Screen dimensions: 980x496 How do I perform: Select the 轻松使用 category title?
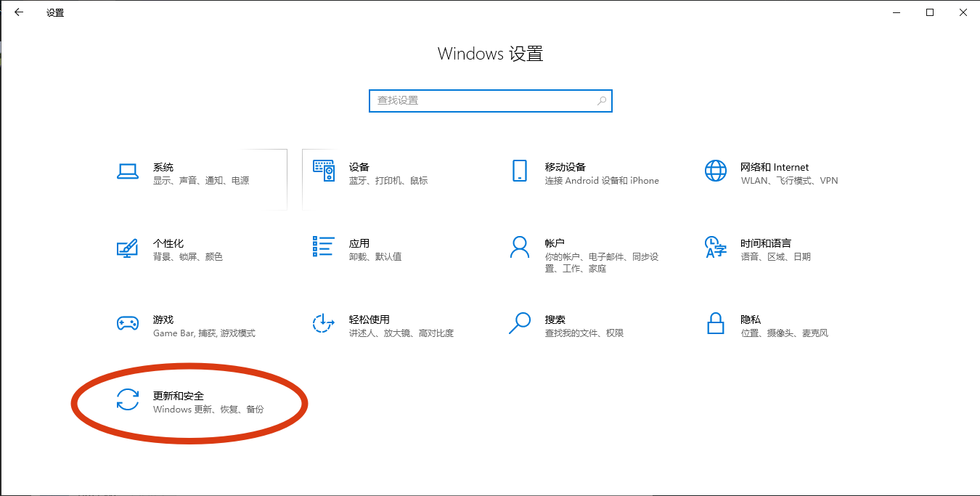pyautogui.click(x=369, y=320)
